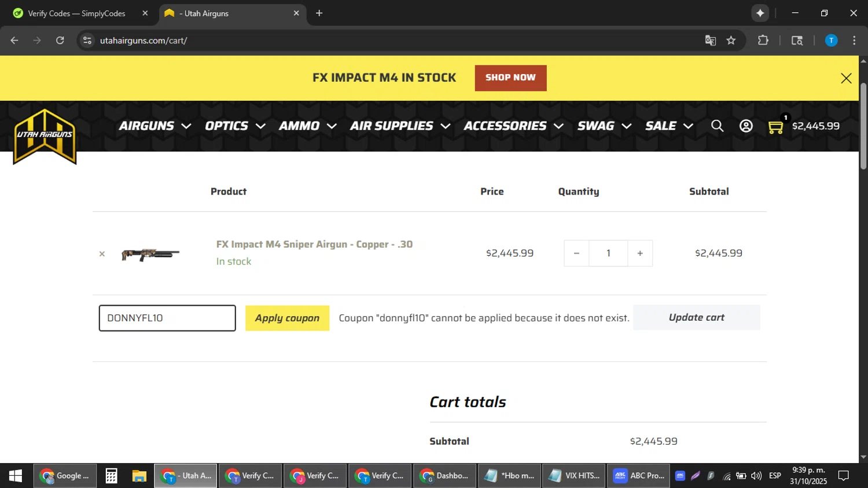Expand the SWAG menu
868x488 pixels.
click(604, 126)
